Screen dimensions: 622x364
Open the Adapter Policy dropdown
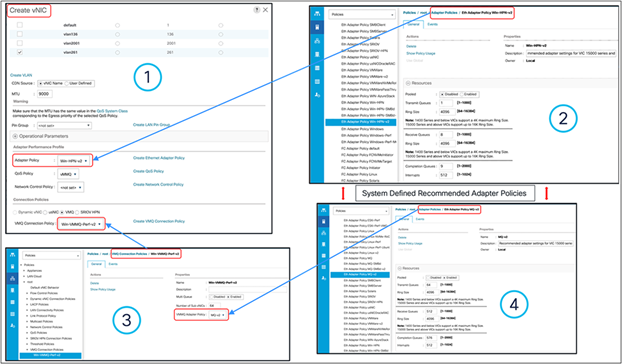[x=74, y=161]
